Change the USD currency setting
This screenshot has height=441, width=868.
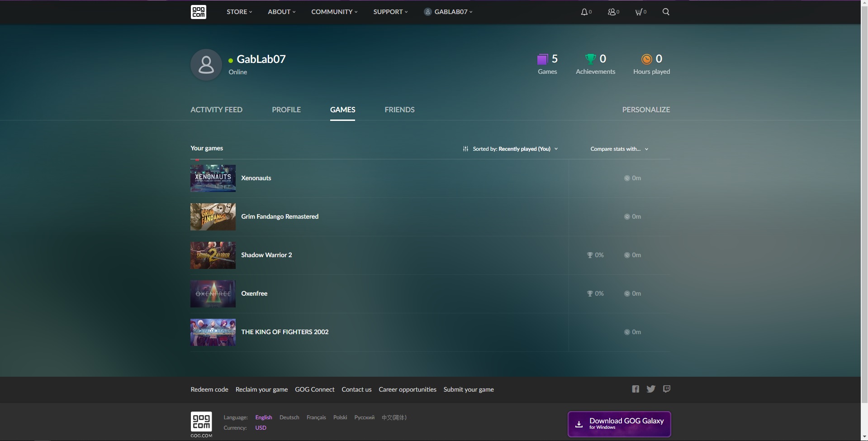[x=261, y=428]
